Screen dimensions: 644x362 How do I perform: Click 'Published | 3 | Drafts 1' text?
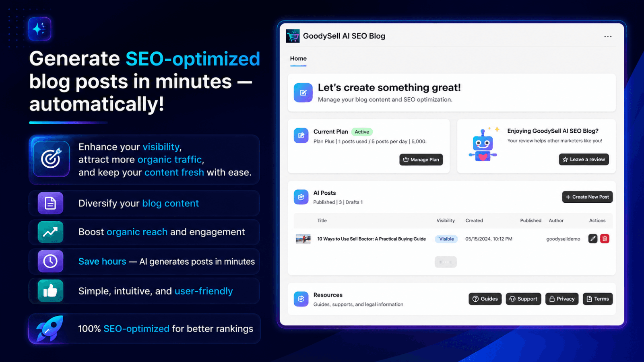click(x=338, y=202)
